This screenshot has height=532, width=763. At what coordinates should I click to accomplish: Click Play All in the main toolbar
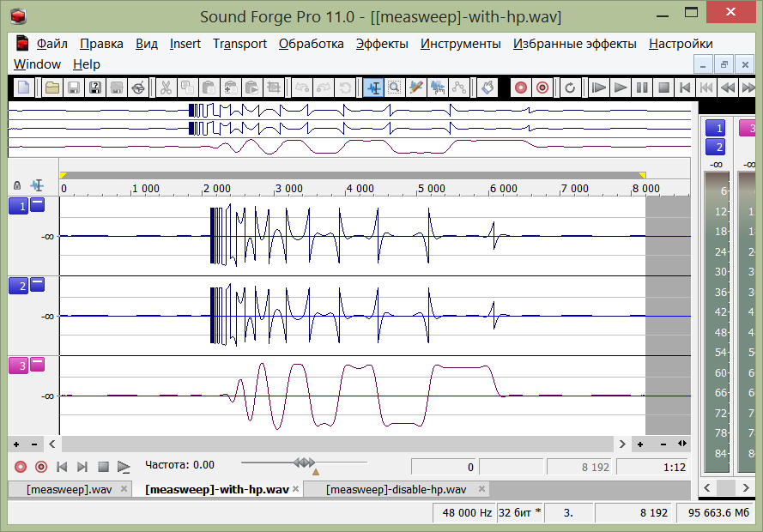[x=598, y=88]
